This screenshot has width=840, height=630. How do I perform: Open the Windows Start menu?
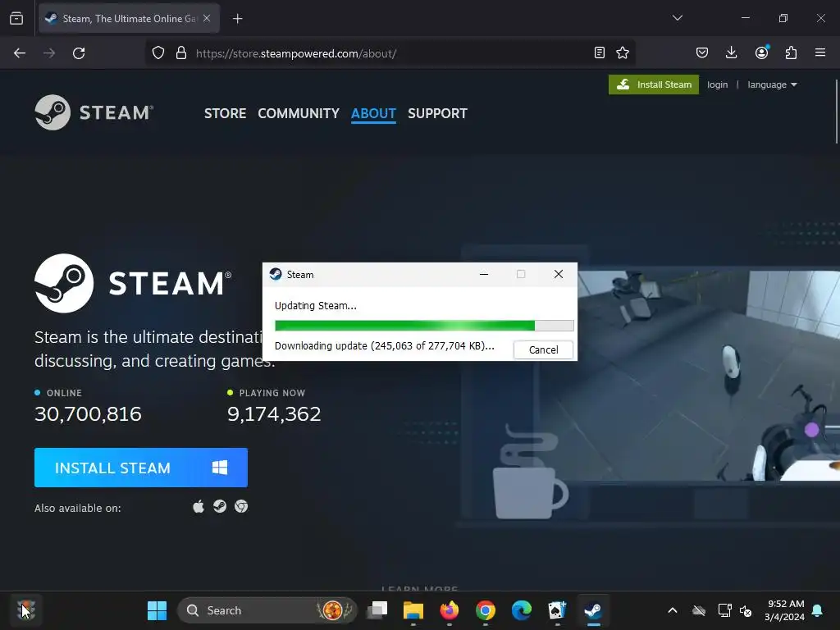157,610
